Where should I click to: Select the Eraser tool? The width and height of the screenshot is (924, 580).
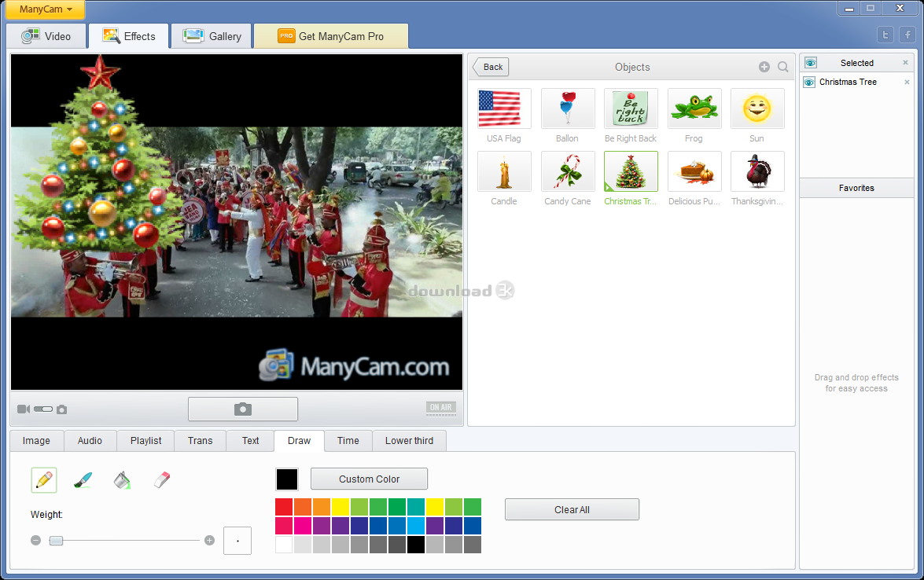tap(161, 480)
